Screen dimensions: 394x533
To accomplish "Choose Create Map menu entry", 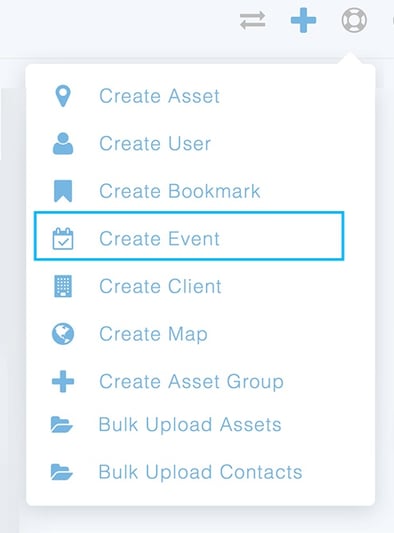I will 153,334.
